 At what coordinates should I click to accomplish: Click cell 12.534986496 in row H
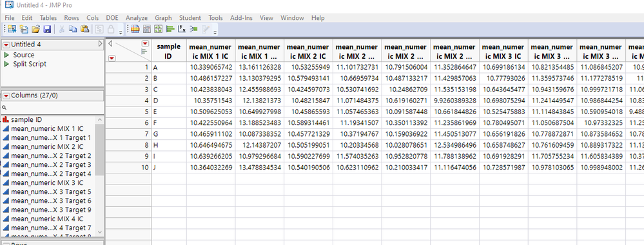[x=454, y=144]
